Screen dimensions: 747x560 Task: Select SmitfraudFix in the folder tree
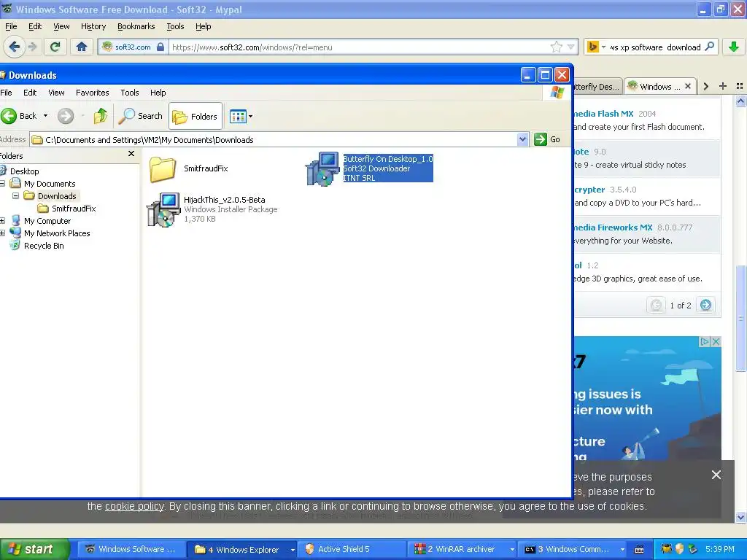click(x=74, y=209)
